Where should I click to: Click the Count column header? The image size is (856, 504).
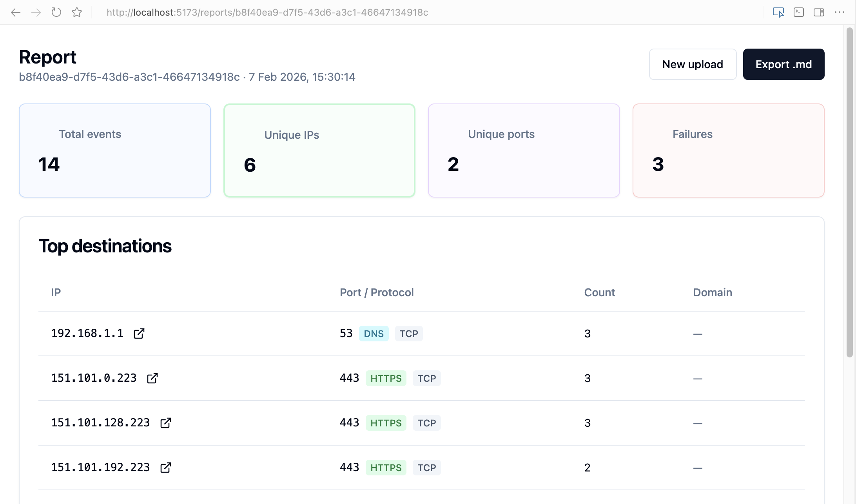coord(599,293)
